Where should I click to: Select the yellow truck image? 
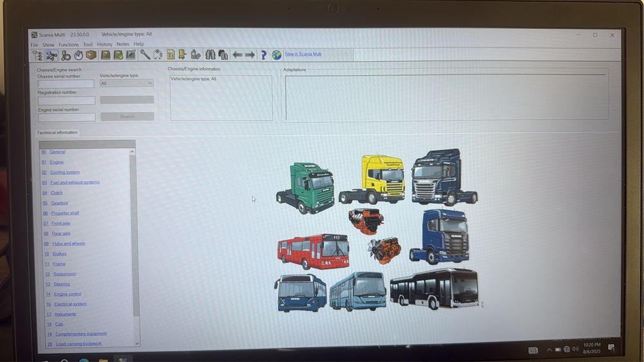point(372,180)
